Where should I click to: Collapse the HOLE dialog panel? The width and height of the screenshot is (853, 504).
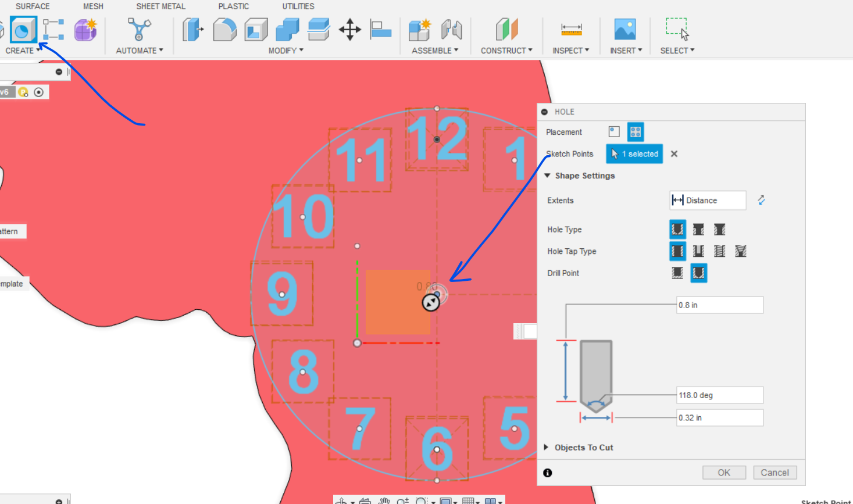tap(544, 112)
